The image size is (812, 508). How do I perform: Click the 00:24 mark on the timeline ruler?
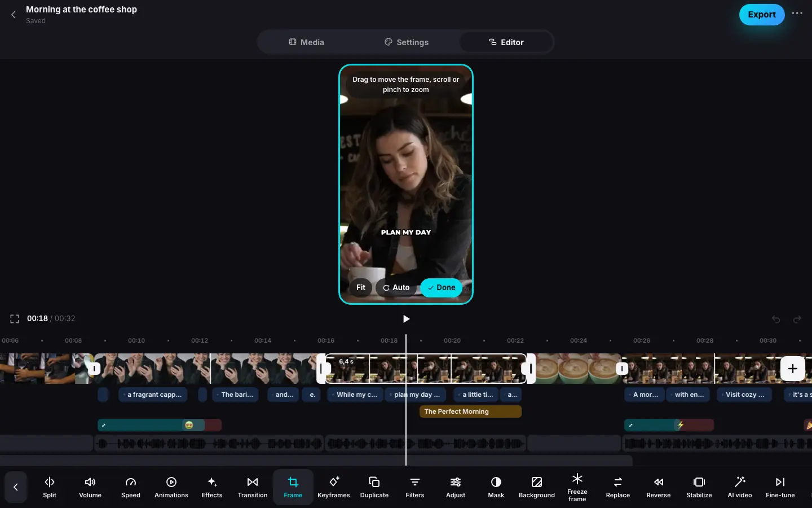click(579, 340)
